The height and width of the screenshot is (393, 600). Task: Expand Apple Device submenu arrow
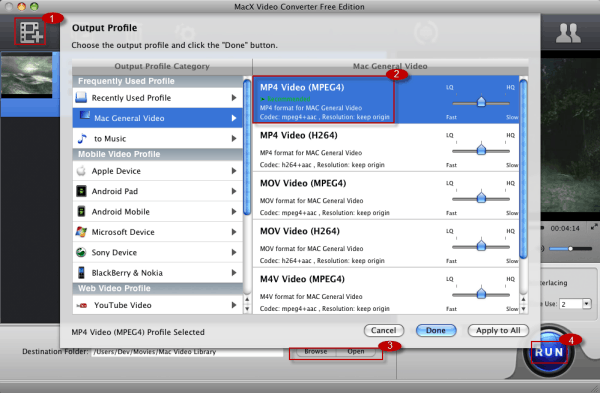[234, 171]
